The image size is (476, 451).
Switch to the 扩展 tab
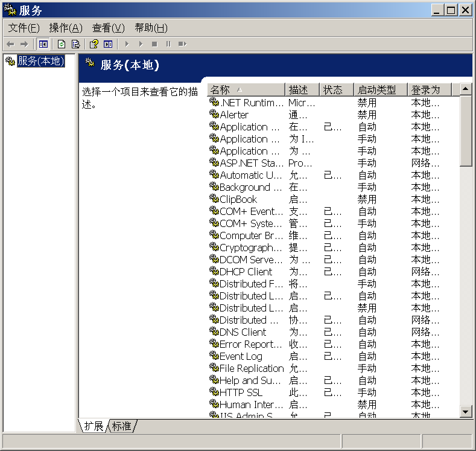tap(94, 426)
